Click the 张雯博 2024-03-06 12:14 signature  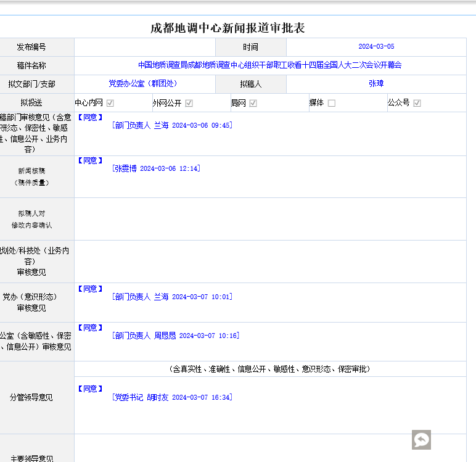tap(157, 168)
